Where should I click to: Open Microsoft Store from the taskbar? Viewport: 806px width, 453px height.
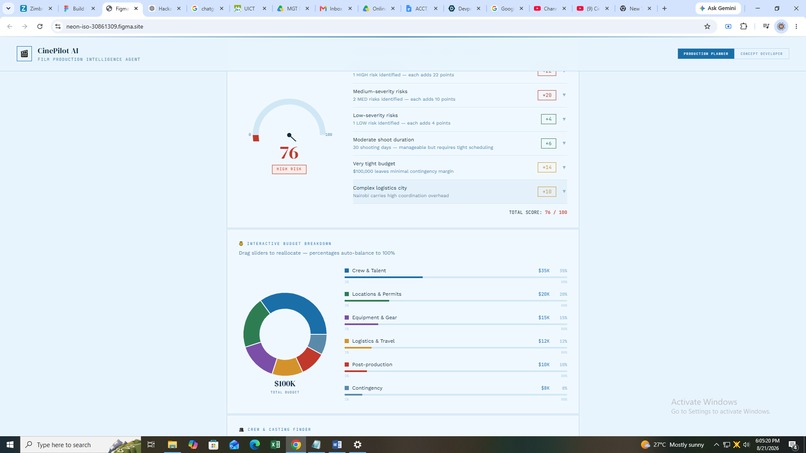click(x=213, y=445)
